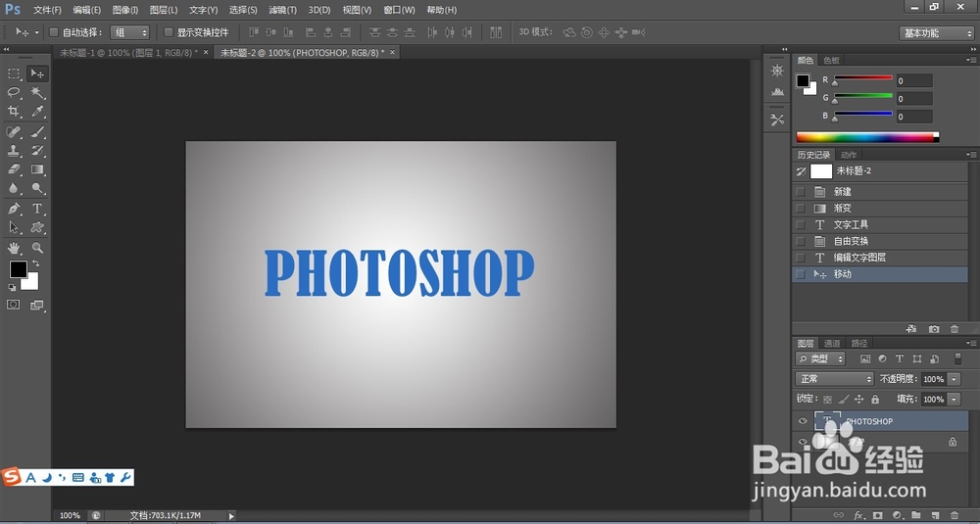Select the Magic Wand tool
980x524 pixels.
coord(37,92)
